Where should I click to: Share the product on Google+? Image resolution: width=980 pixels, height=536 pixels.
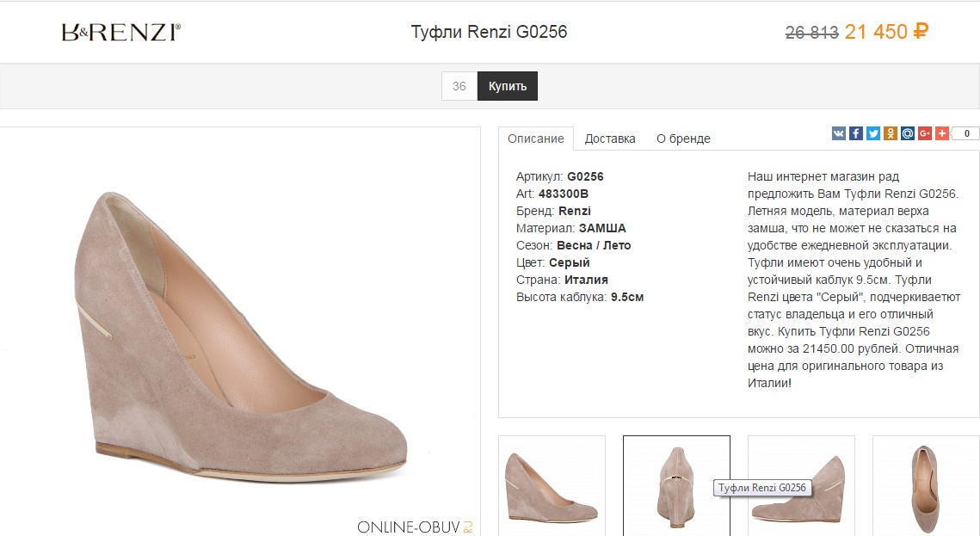[x=925, y=133]
